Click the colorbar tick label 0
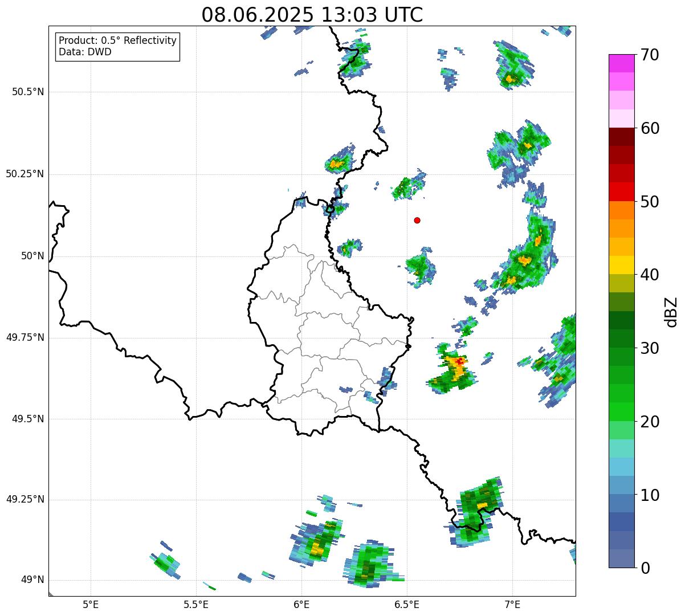The image size is (685, 616). (645, 568)
